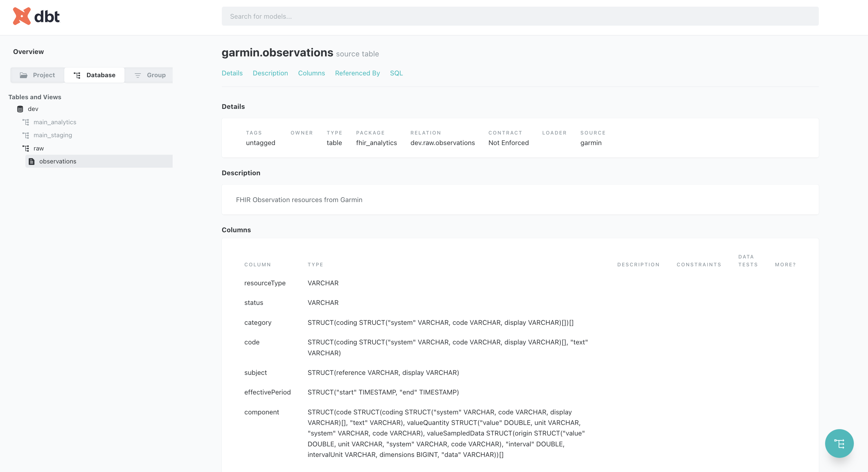This screenshot has width=868, height=472.
Task: Switch to the Group view tab
Action: [x=150, y=75]
